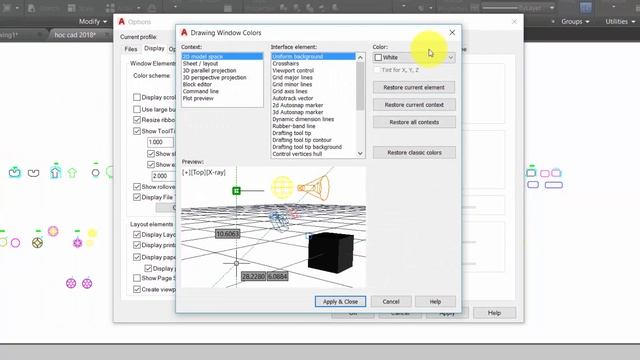Open Help in Drawing Window Colors dialog
Viewport: 640px width, 360px height.
pyautogui.click(x=435, y=301)
